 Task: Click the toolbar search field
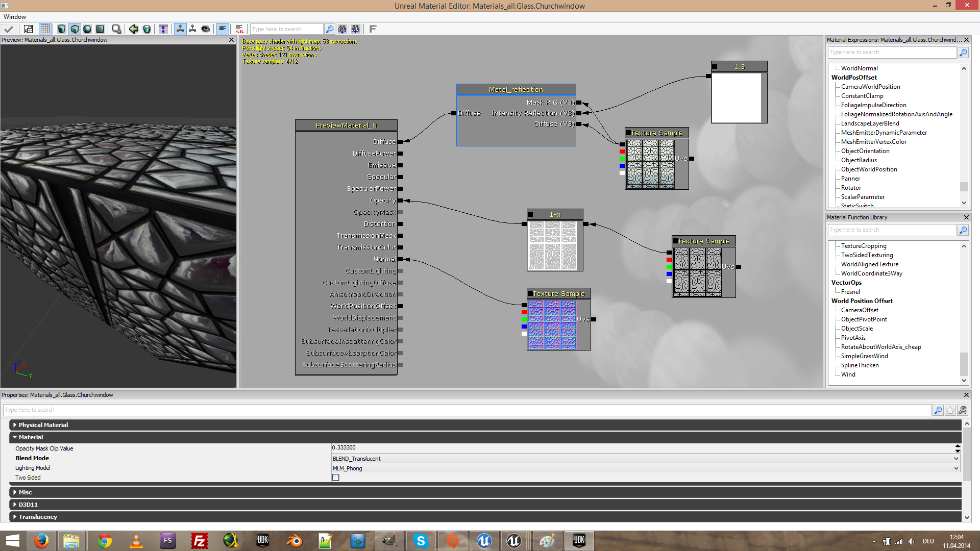pos(286,29)
